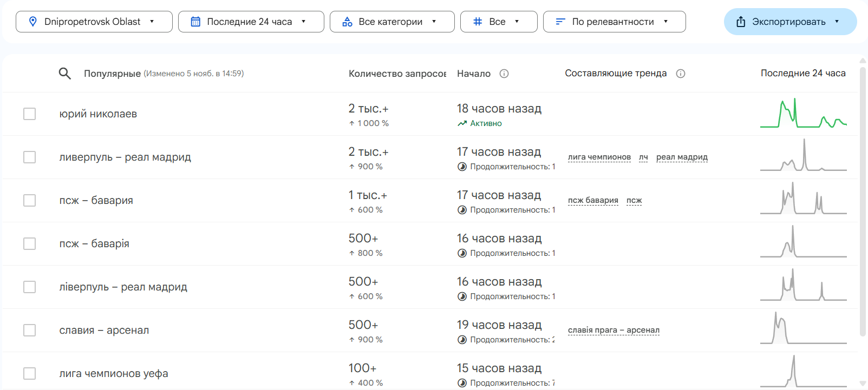
Task: Tick the славия – арсенал checkbox
Action: pos(30,330)
